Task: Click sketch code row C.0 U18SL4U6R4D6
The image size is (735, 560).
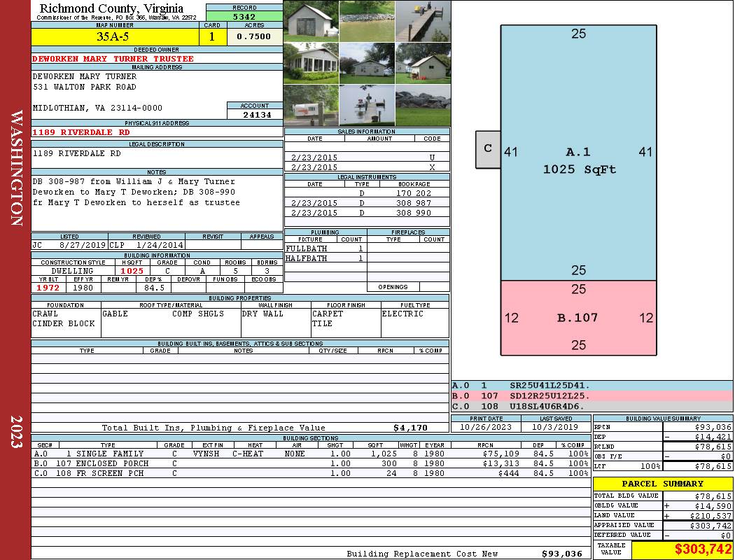Action: click(x=592, y=406)
